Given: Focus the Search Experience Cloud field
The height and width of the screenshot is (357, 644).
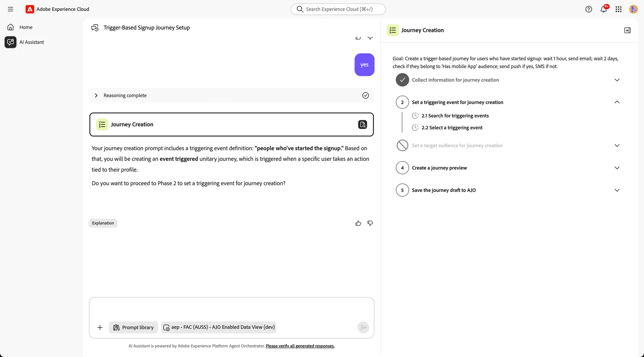Looking at the screenshot, I should pyautogui.click(x=338, y=9).
